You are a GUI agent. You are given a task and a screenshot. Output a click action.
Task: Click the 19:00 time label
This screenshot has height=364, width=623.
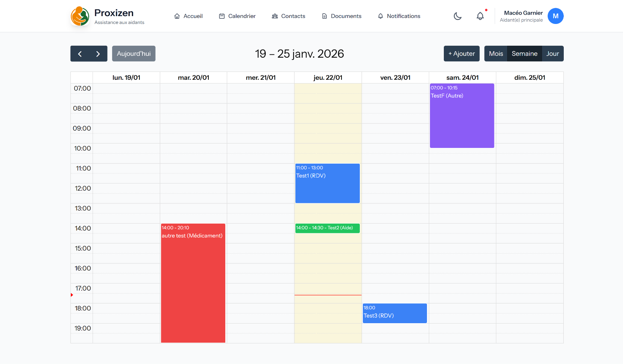tap(83, 328)
